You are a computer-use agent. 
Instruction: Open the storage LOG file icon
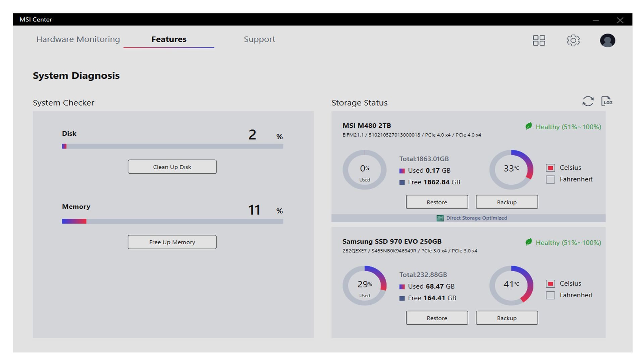coord(606,101)
